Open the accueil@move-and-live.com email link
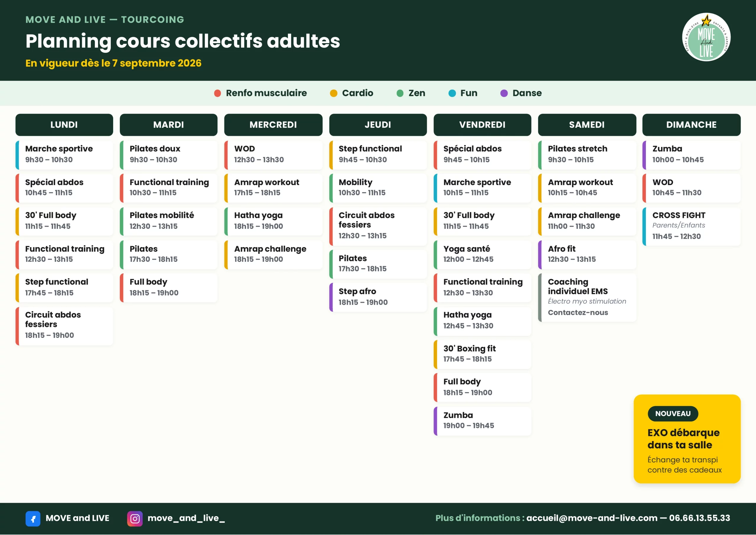The image size is (756, 535). tap(592, 518)
